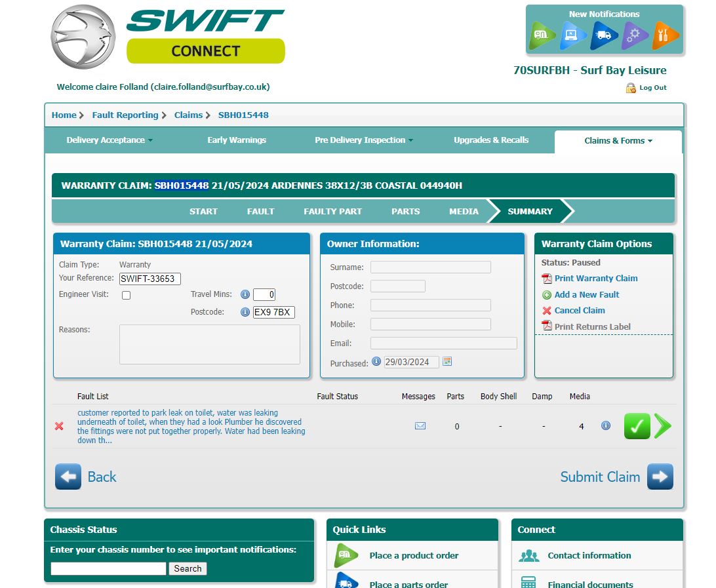Click the owner Email field
716x588 pixels.
pyautogui.click(x=443, y=343)
